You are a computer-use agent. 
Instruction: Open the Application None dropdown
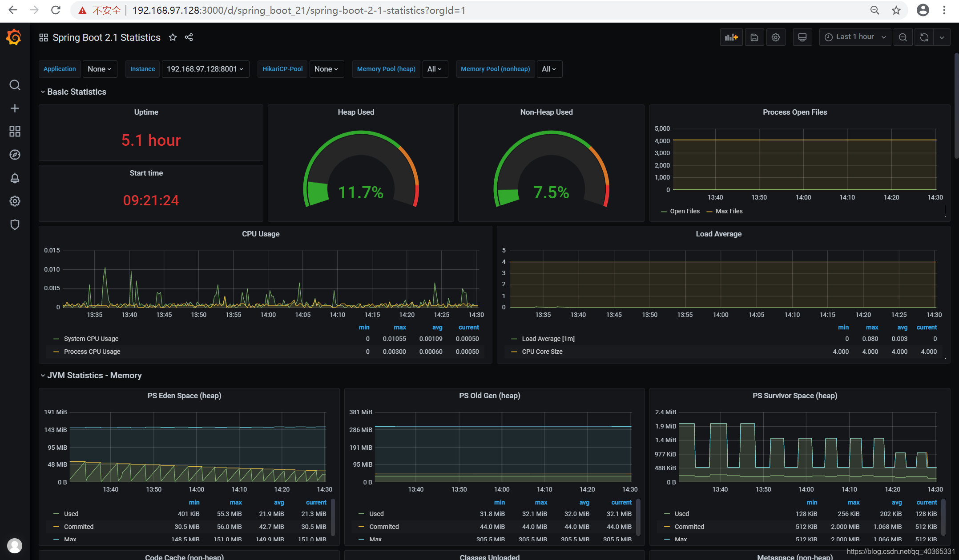coord(100,69)
